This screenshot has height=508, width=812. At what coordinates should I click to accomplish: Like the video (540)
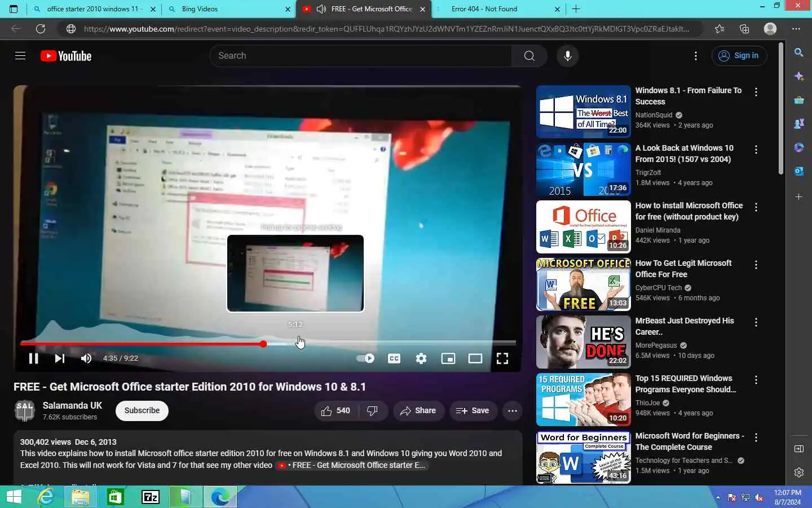[x=336, y=411]
